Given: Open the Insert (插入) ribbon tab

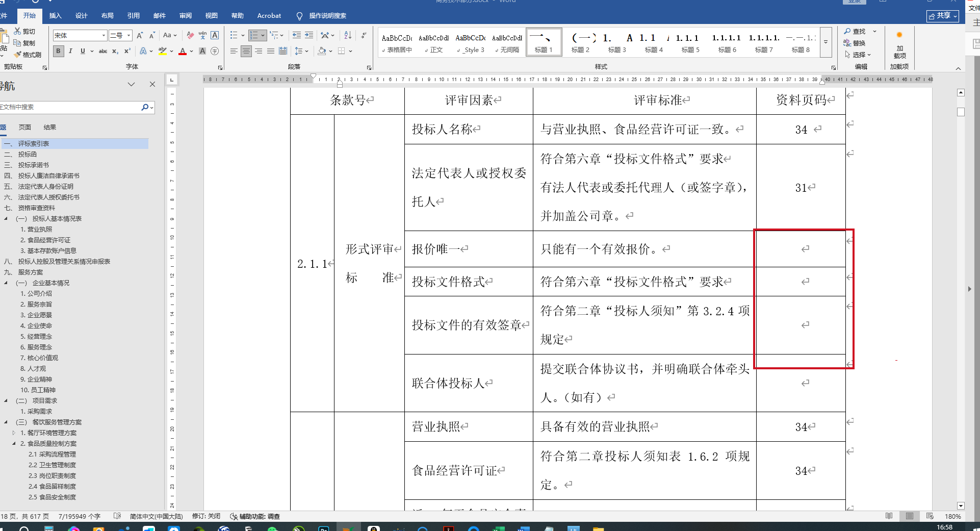Looking at the screenshot, I should pos(55,16).
